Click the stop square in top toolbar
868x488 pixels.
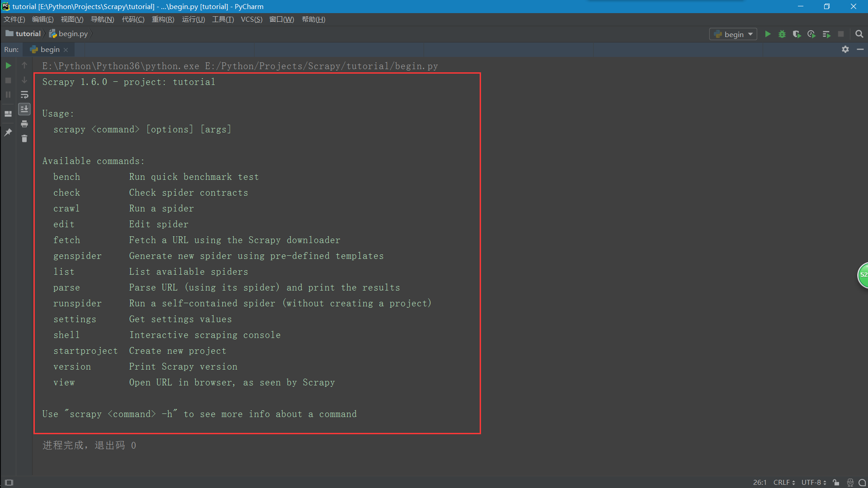click(841, 34)
